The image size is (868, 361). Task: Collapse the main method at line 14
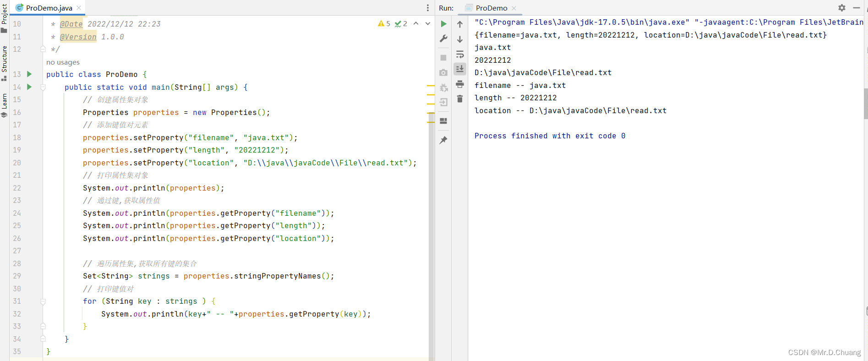pyautogui.click(x=43, y=87)
